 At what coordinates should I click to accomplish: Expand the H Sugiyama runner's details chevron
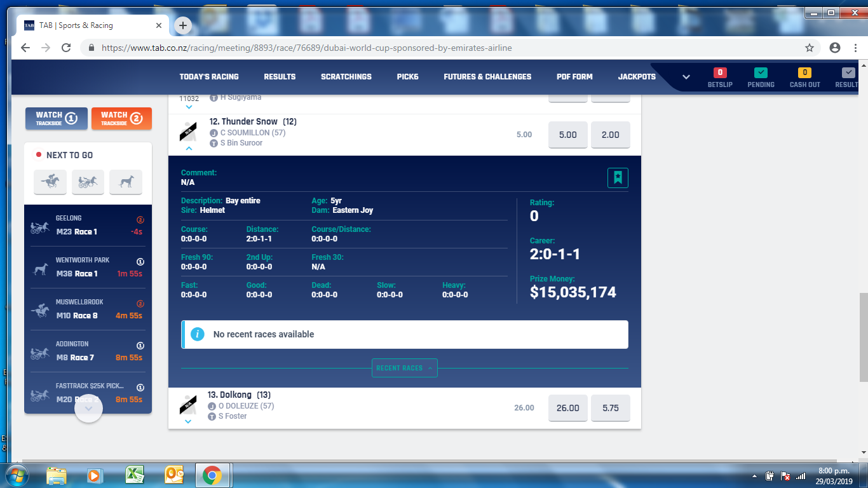click(x=189, y=107)
